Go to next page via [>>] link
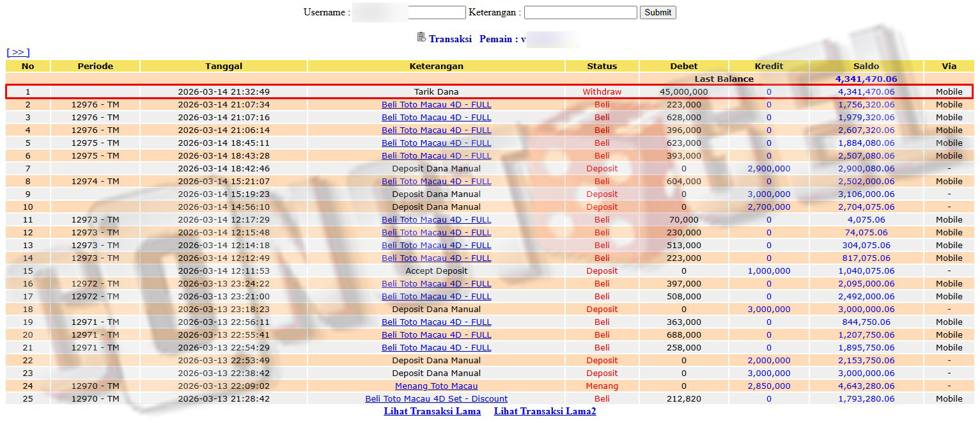This screenshot has height=440, width=980. (18, 52)
